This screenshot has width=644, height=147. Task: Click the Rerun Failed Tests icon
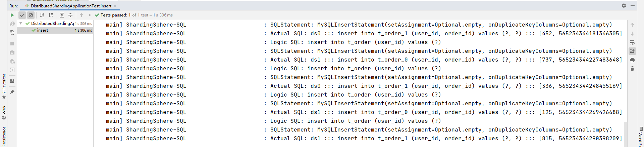pos(12,24)
